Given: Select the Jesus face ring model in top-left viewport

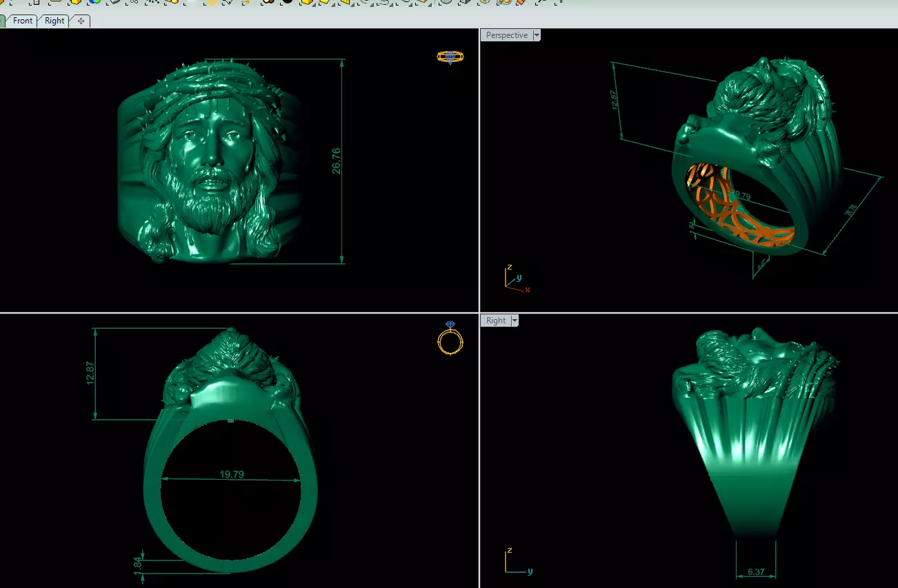Looking at the screenshot, I should coord(210,162).
